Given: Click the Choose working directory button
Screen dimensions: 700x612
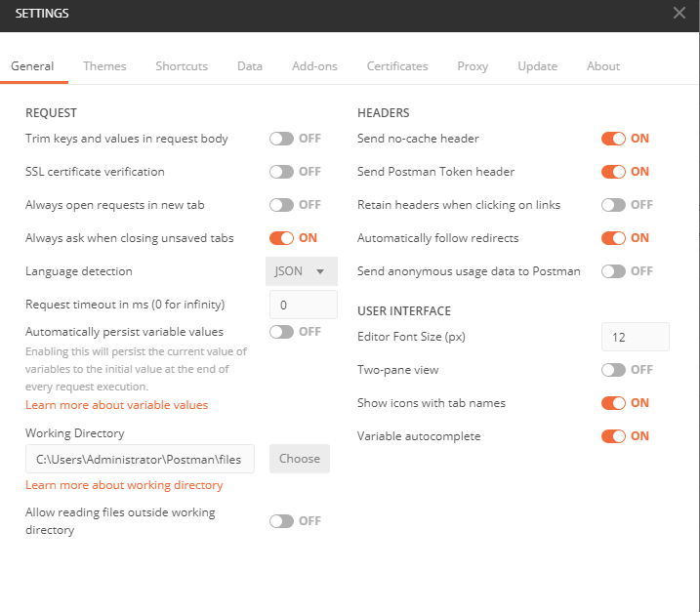Looking at the screenshot, I should (300, 459).
